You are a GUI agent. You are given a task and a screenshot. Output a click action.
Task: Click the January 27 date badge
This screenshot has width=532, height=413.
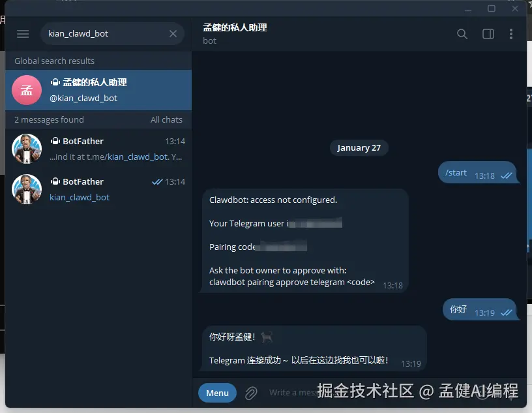click(x=359, y=147)
